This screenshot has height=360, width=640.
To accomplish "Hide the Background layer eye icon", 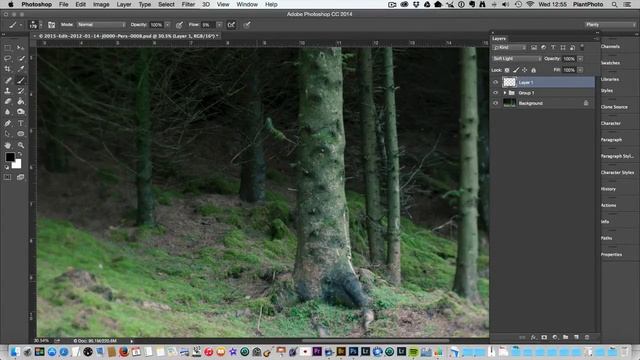I will point(496,103).
